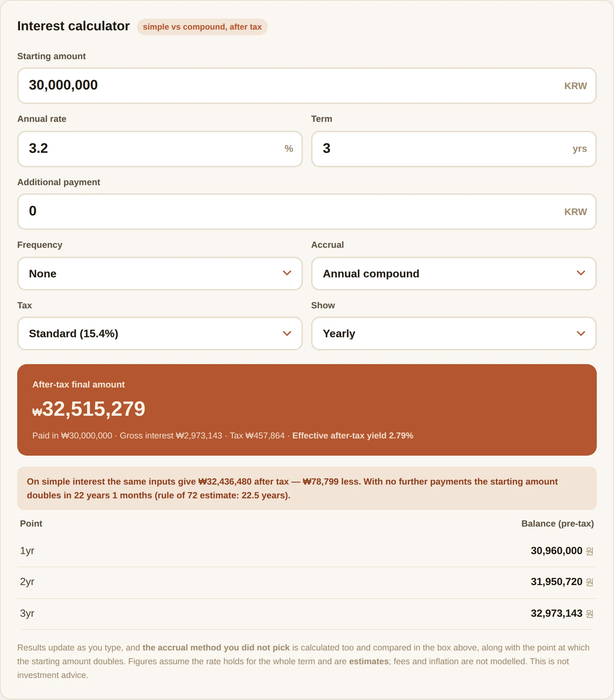The height and width of the screenshot is (700, 614).
Task: Click the simple interest comparison note
Action: click(307, 488)
